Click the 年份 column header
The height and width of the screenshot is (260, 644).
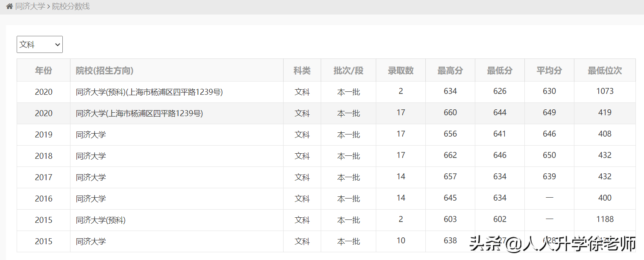(44, 70)
